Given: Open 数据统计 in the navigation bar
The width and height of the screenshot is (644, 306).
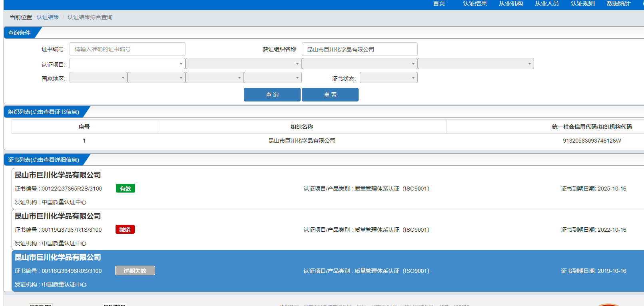Looking at the screenshot, I should (618, 4).
